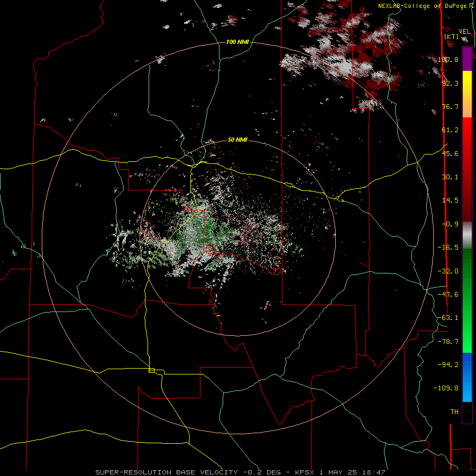Click the 14.5 velocity scale value
476x476 pixels.
(x=450, y=200)
